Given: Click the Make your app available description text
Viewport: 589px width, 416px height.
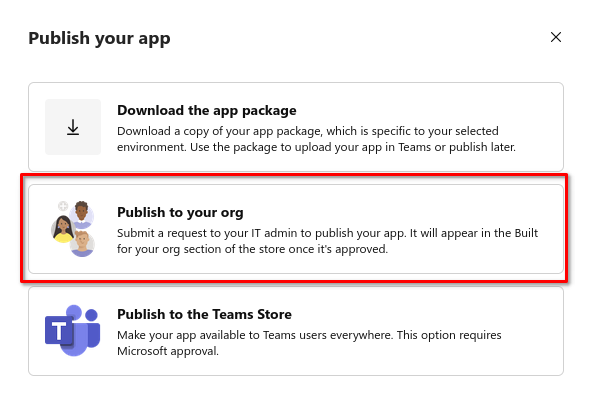Looking at the screenshot, I should 309,343.
